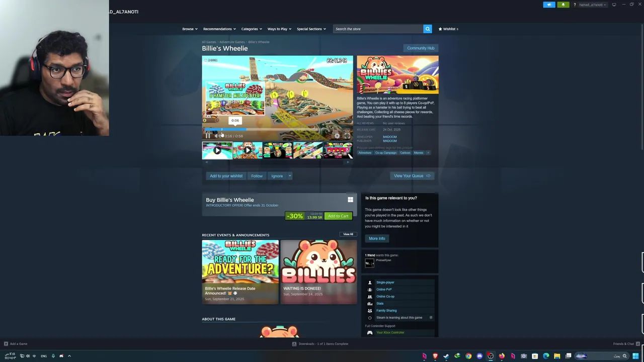Screen dimensions: 644x362
Task: Open Brave browser from taskbar
Action: (x=435, y=356)
